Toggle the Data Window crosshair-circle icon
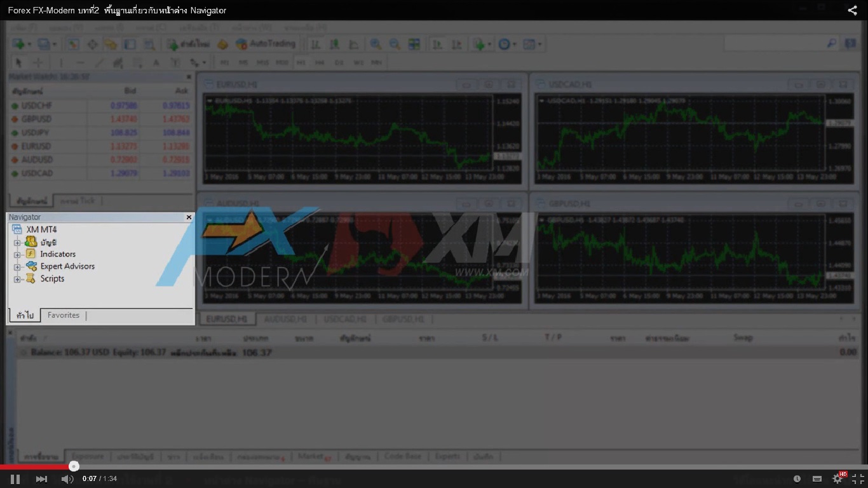Image resolution: width=868 pixels, height=488 pixels. (92, 44)
